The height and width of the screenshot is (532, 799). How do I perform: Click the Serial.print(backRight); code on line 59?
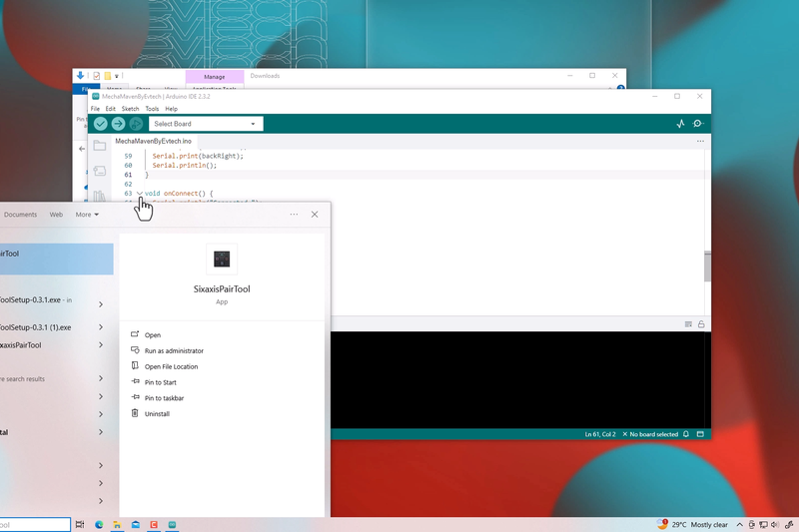coord(198,157)
